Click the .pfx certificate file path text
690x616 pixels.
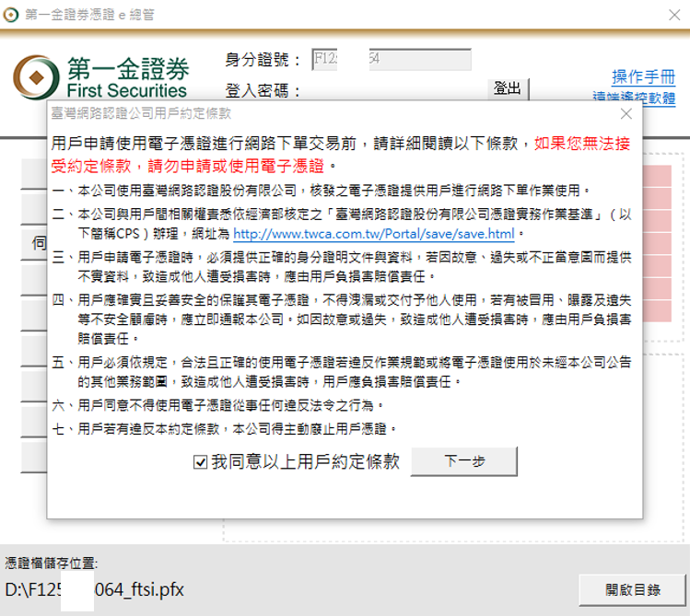click(x=94, y=589)
